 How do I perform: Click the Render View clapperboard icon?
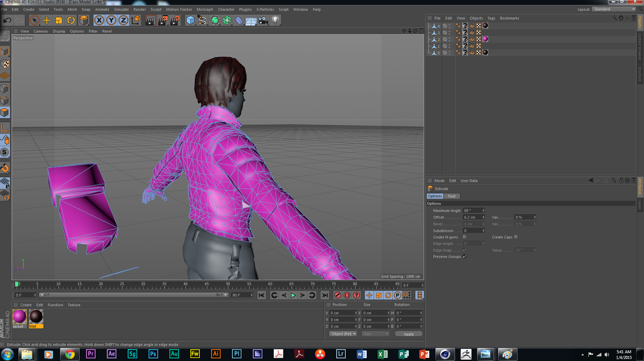[150, 20]
